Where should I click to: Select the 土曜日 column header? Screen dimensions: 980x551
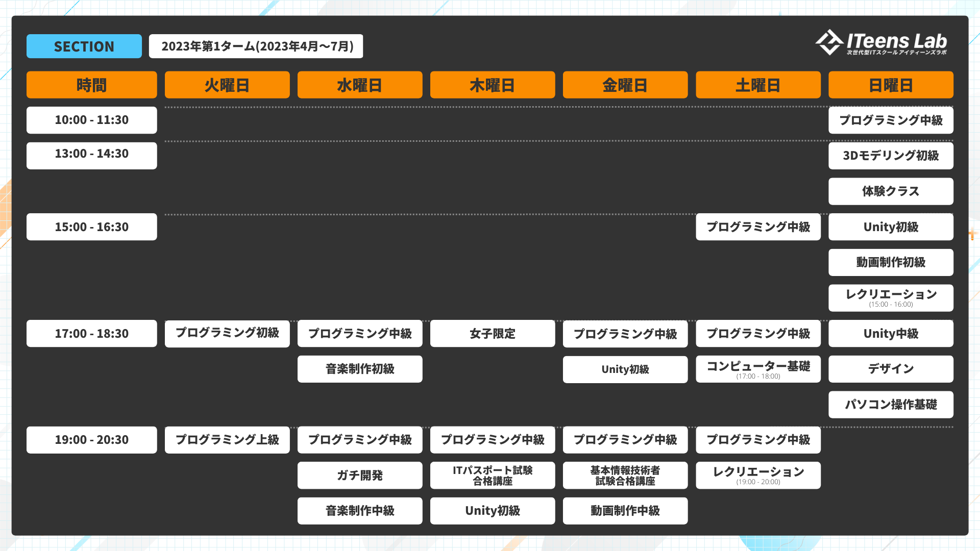(x=758, y=85)
